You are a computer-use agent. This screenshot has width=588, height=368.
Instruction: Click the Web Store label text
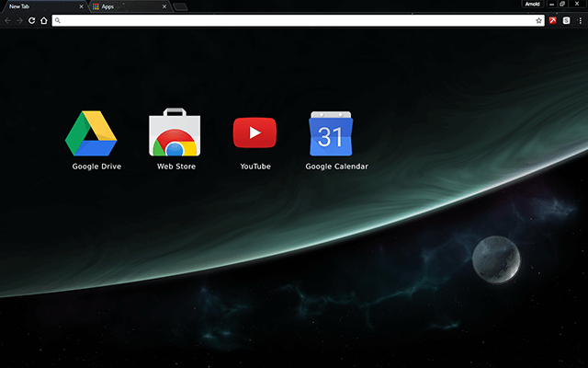coord(175,167)
